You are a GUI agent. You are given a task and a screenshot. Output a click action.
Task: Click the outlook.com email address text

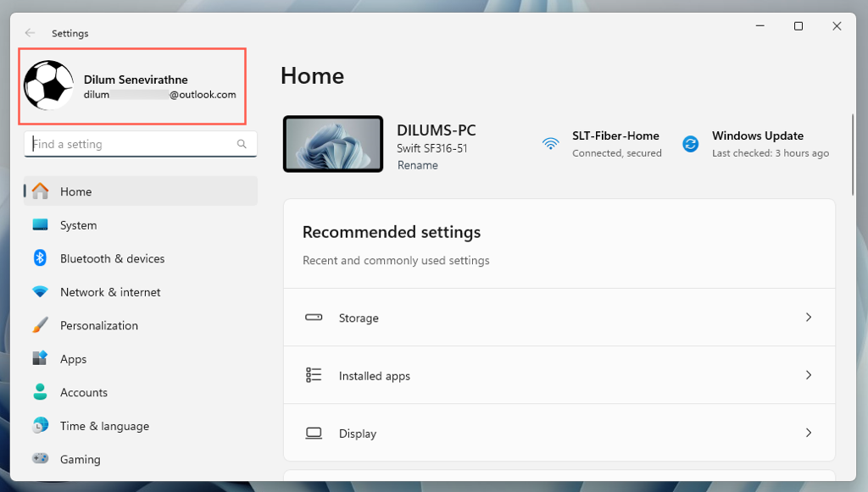tap(160, 95)
